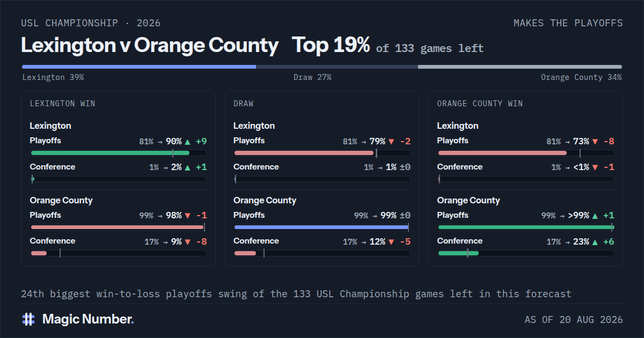Click red down arrow beside Orange County 12% conference
The height and width of the screenshot is (338, 644).
391,242
